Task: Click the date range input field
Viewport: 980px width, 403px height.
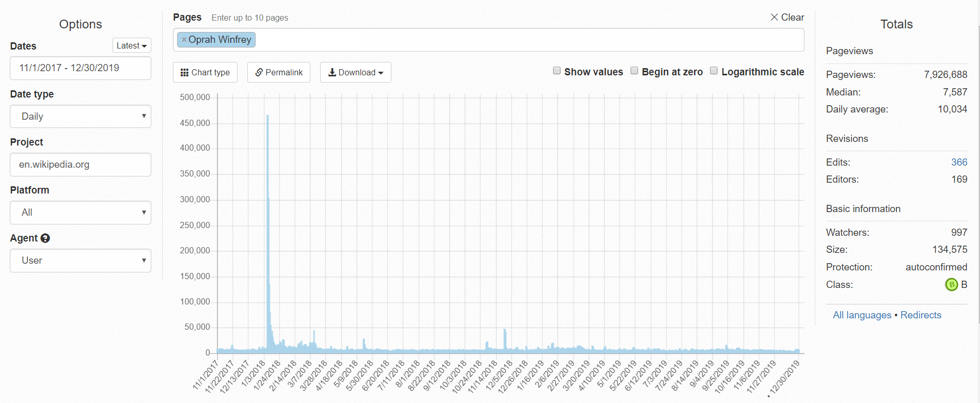Action: coord(81,68)
